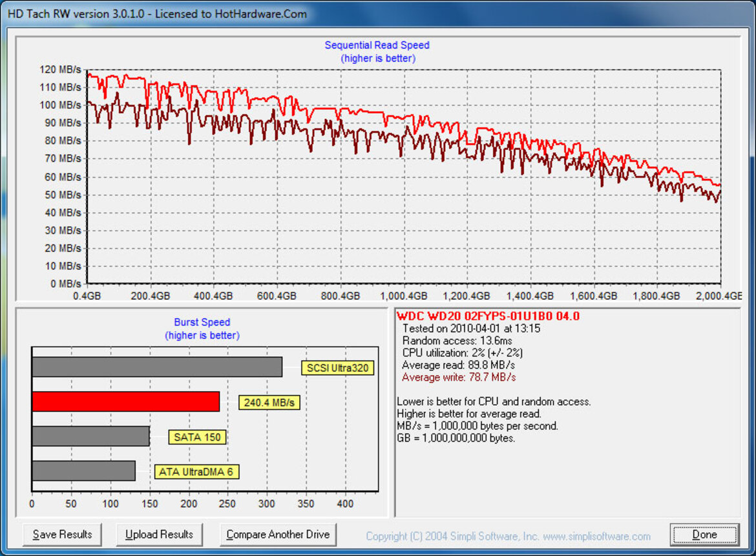Viewport: 756px width, 556px height.
Task: Click the 600.4GB x-axis label
Action: [x=277, y=295]
